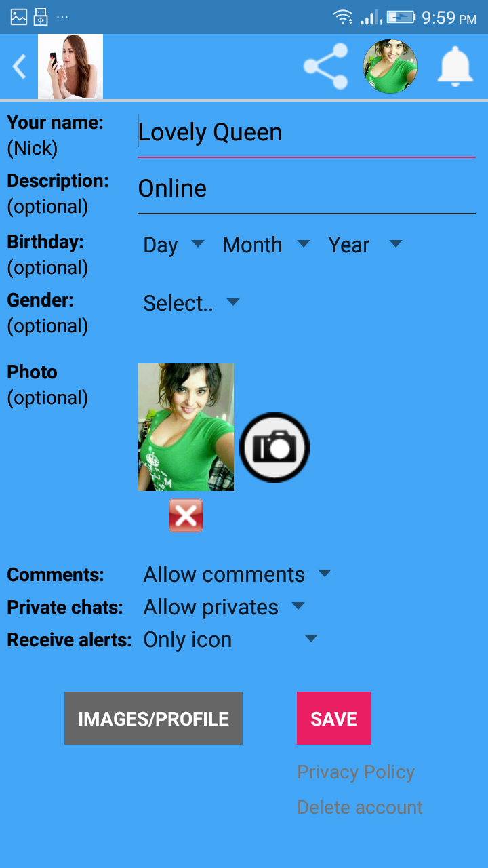
Task: Open the Year birthday dropdown
Action: point(365,245)
